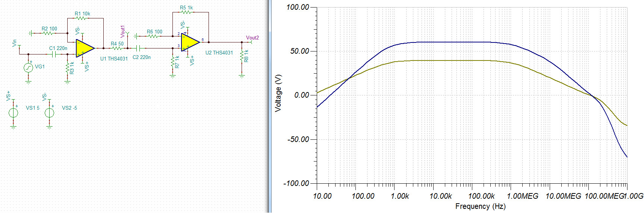Click the U2 THS4031 text label
The width and height of the screenshot is (644, 213).
[219, 53]
